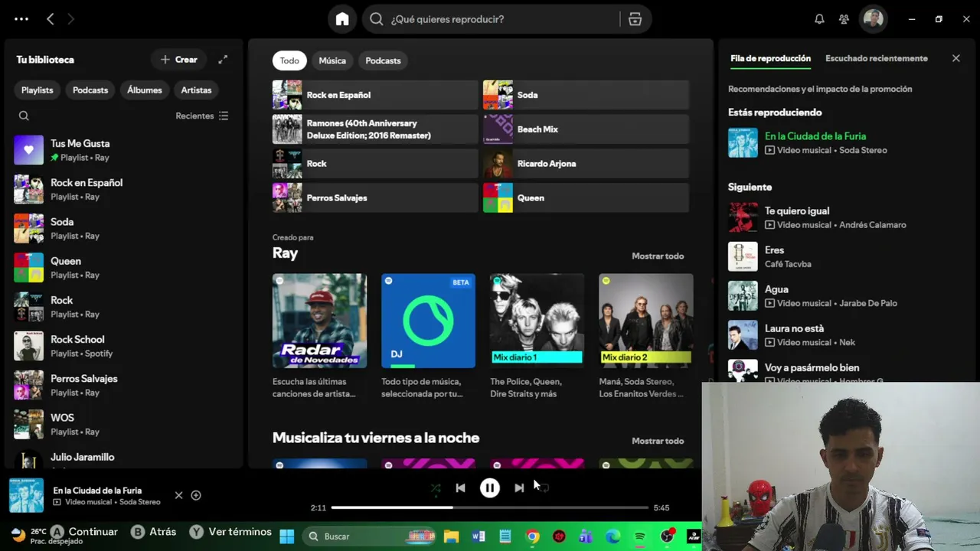The width and height of the screenshot is (980, 551).
Task: Open the notifications bell
Action: pos(819,19)
